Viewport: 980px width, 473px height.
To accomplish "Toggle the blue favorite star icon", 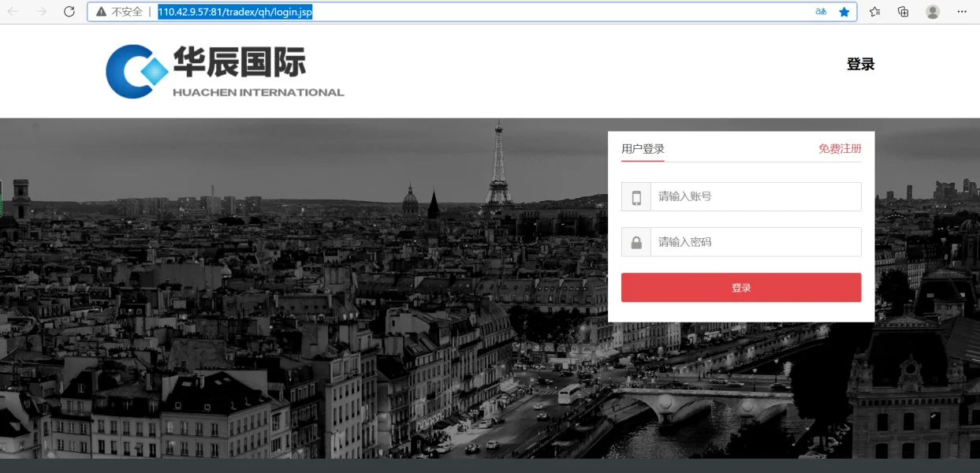I will tap(844, 12).
